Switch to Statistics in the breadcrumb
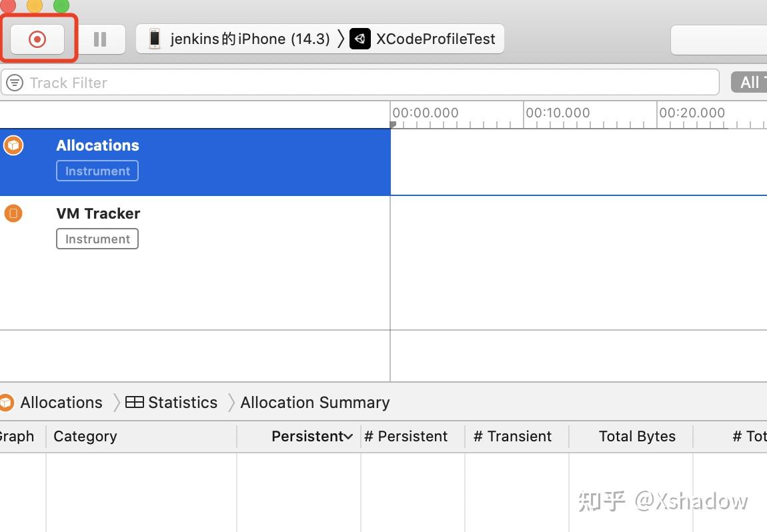The image size is (767, 532). click(x=182, y=402)
